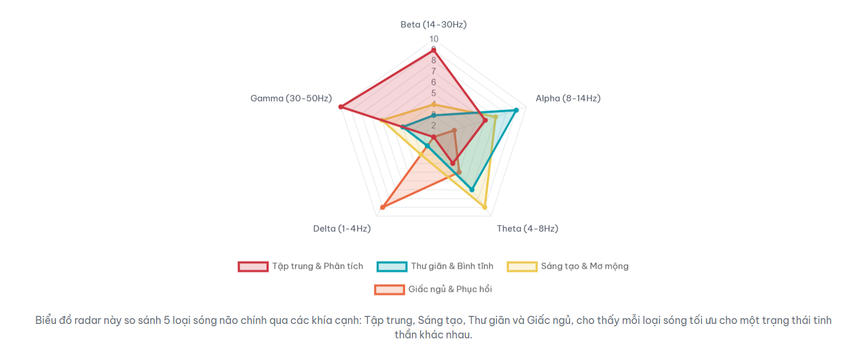This screenshot has height=347, width=868.
Task: Click the red data point near Beta peak
Action: (434, 51)
